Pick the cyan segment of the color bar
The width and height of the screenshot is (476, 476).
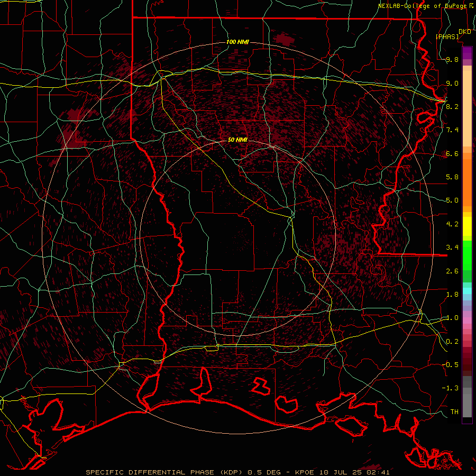467,291
